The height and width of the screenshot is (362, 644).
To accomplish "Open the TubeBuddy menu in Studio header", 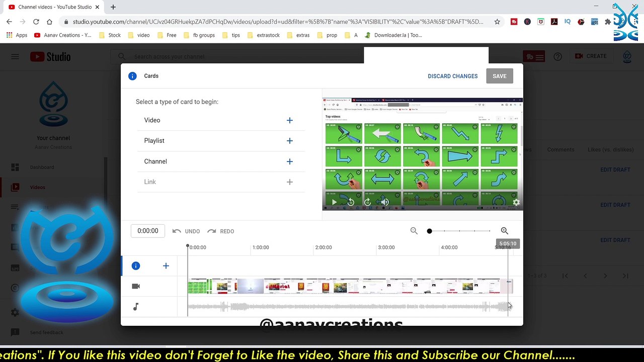I will pos(534,56).
